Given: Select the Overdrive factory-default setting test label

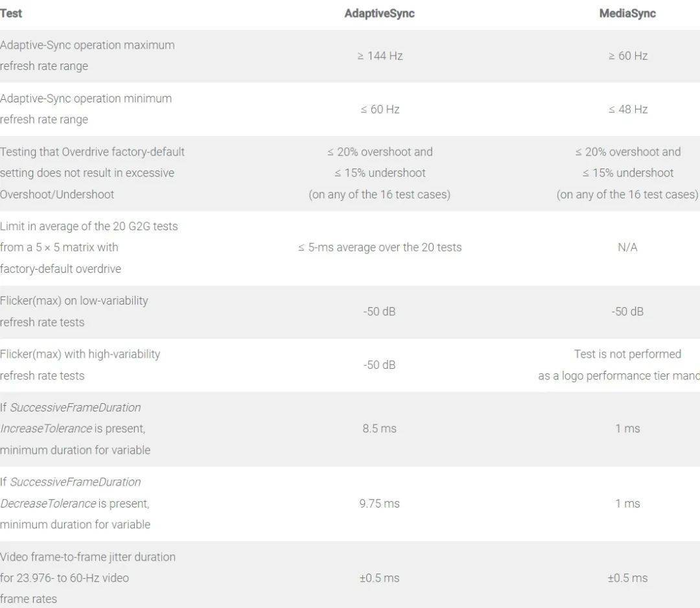Looking at the screenshot, I should pos(92,173).
